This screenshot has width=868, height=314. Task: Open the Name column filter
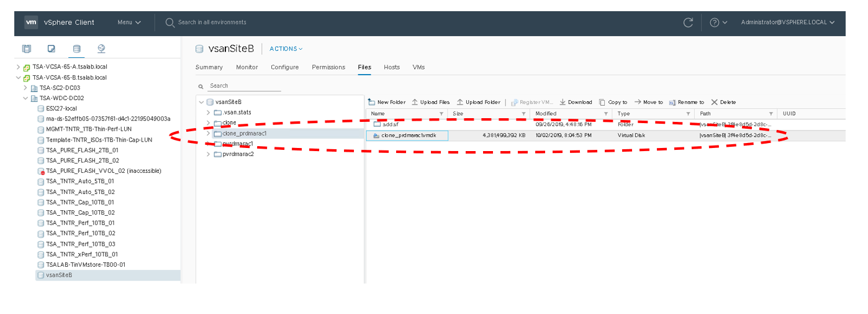tap(441, 114)
